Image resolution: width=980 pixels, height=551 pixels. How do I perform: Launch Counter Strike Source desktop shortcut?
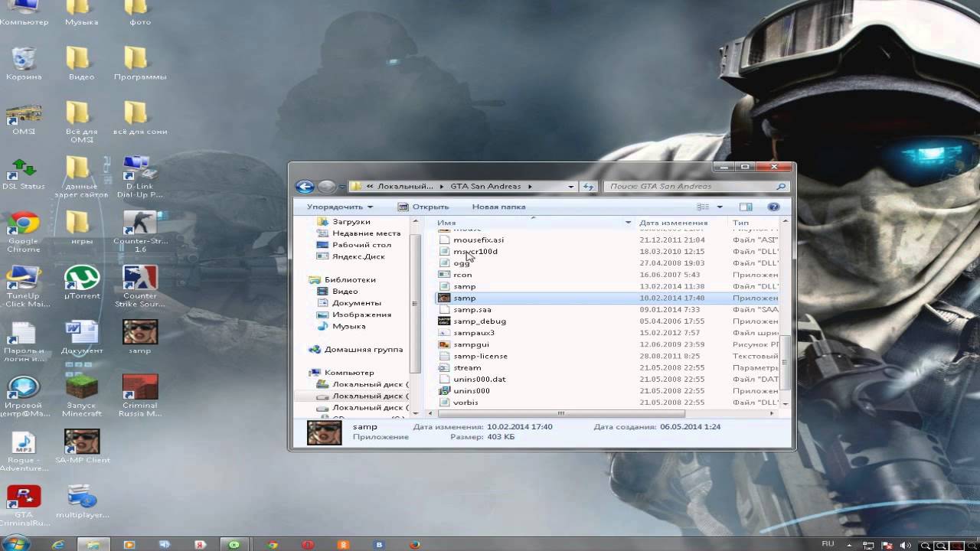140,287
